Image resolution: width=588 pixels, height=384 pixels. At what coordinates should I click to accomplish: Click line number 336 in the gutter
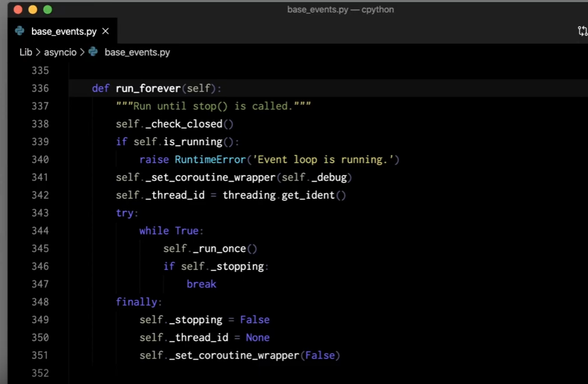tap(40, 88)
